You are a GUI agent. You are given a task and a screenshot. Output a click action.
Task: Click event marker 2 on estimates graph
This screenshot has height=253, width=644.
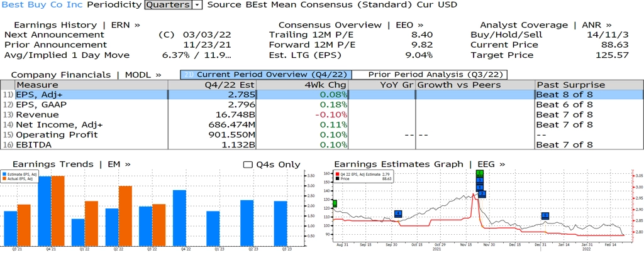click(482, 194)
